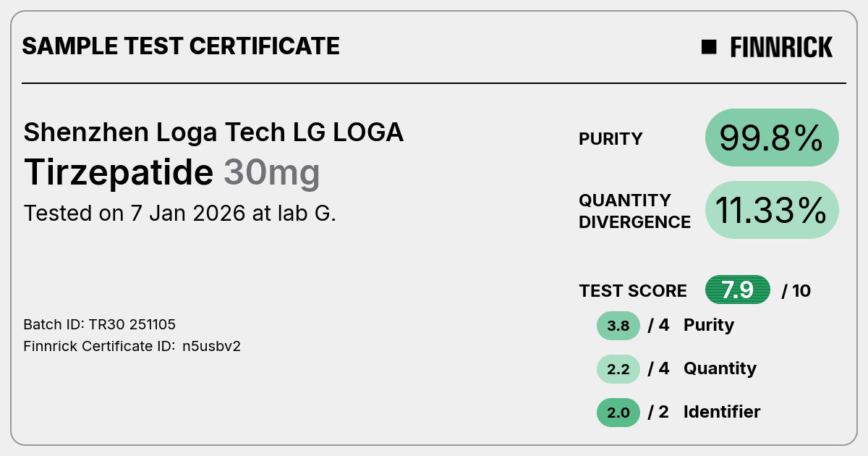Click the 7.9 test score badge
The width and height of the screenshot is (868, 456).
tap(738, 290)
